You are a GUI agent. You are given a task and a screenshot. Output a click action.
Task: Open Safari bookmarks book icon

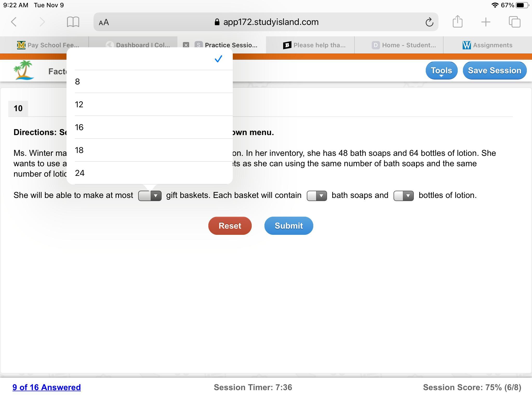pos(73,22)
